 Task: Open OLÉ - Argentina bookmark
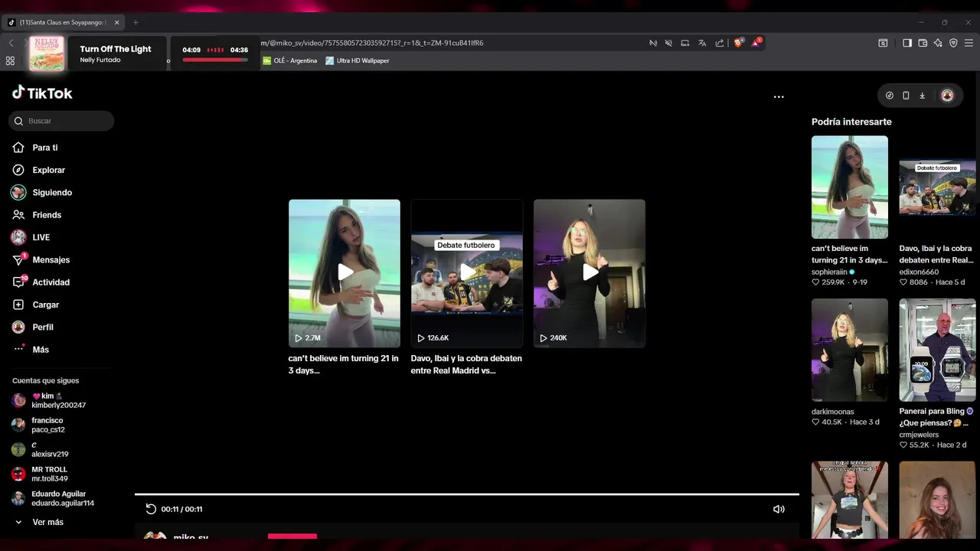290,60
